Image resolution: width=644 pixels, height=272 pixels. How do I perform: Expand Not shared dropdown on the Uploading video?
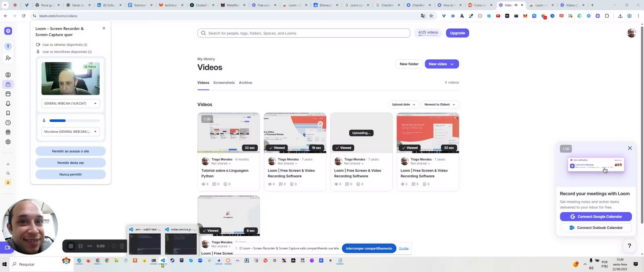tap(354, 164)
